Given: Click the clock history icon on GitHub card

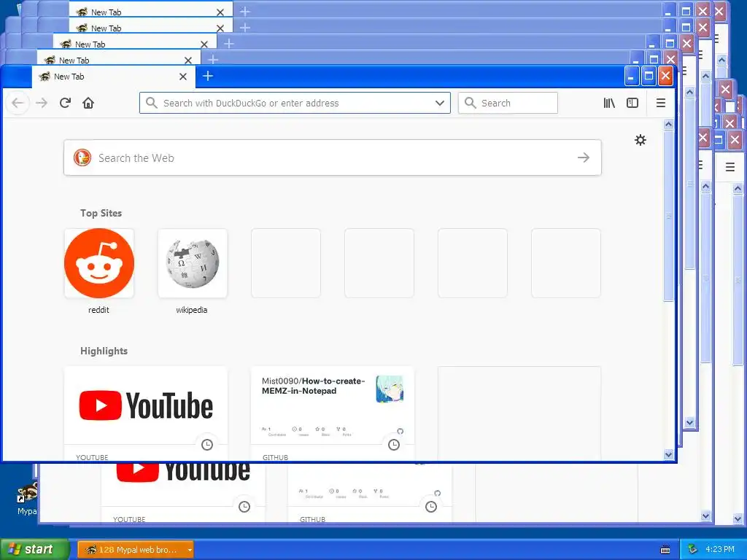Looking at the screenshot, I should tap(393, 445).
